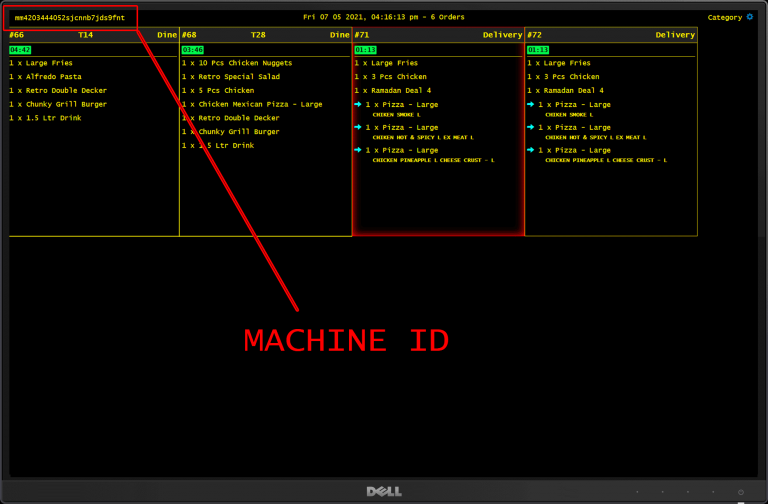Screen dimensions: 768x504
Task: Click arrow beside first Pizza in order #72
Action: tap(532, 104)
